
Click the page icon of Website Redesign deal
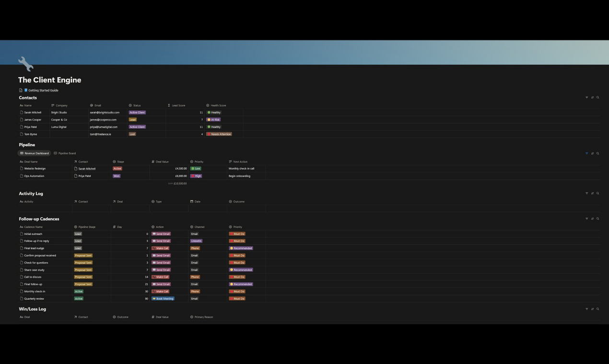click(x=21, y=169)
